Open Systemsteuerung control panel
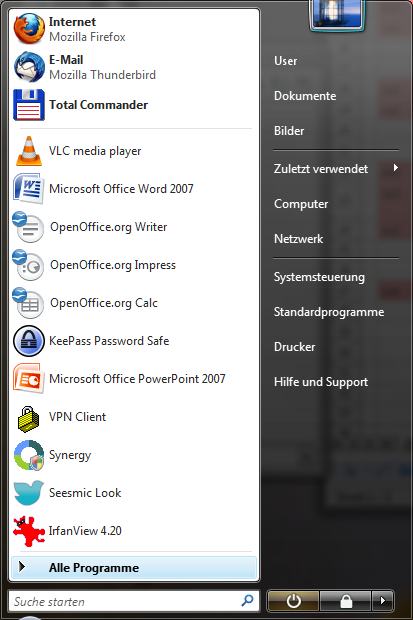 coord(319,277)
